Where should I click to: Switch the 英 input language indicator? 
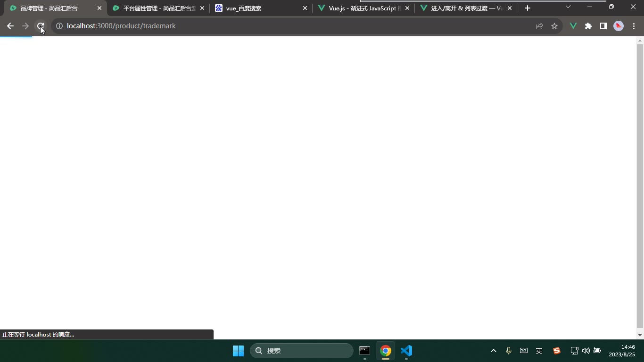(x=539, y=351)
